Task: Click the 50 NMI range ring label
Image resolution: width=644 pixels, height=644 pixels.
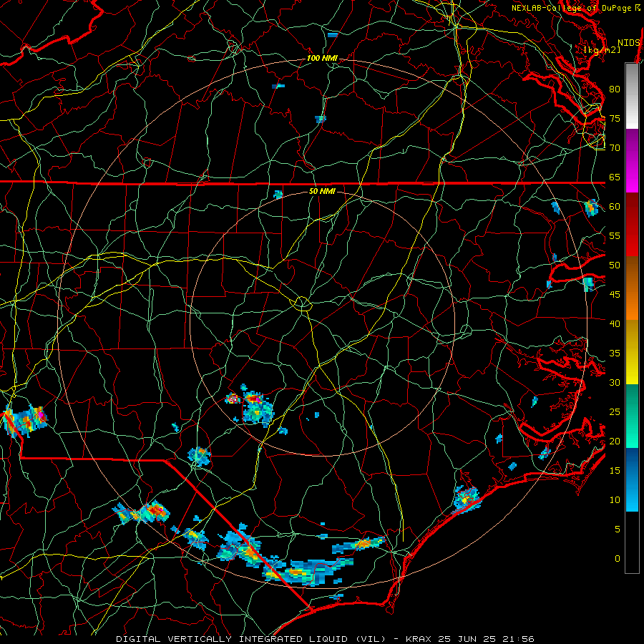Action: (322, 191)
